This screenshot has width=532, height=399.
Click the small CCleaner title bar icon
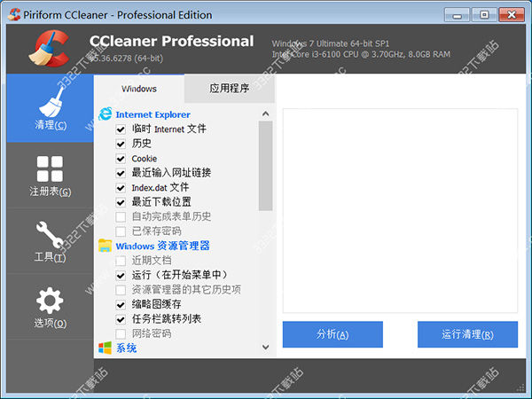[14, 14]
